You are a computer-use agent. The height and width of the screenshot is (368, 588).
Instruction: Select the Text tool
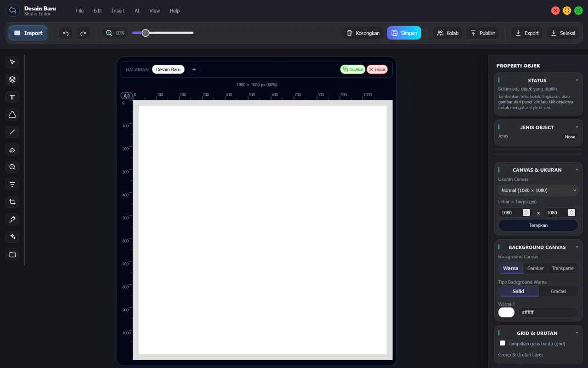pos(12,97)
